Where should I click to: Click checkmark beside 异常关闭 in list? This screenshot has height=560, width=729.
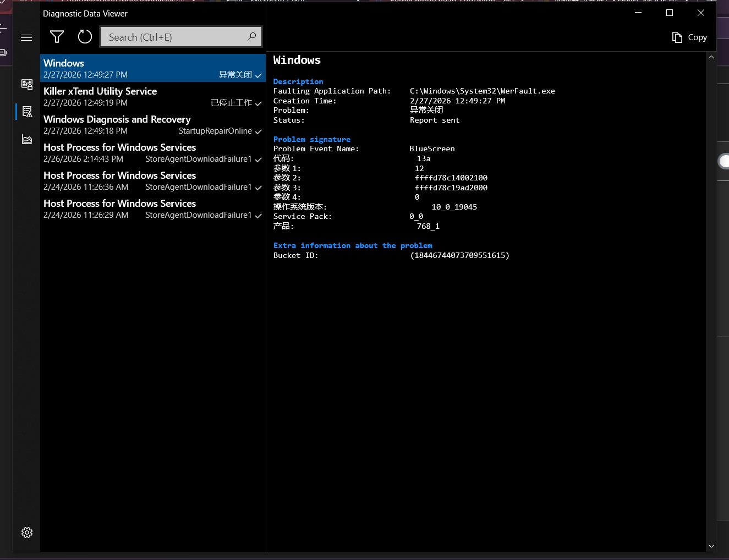(x=258, y=75)
